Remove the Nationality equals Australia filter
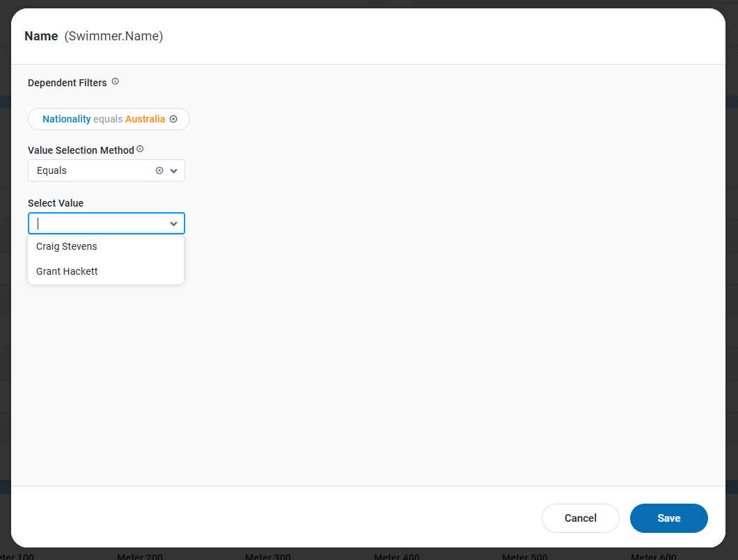The image size is (738, 560). pos(173,119)
